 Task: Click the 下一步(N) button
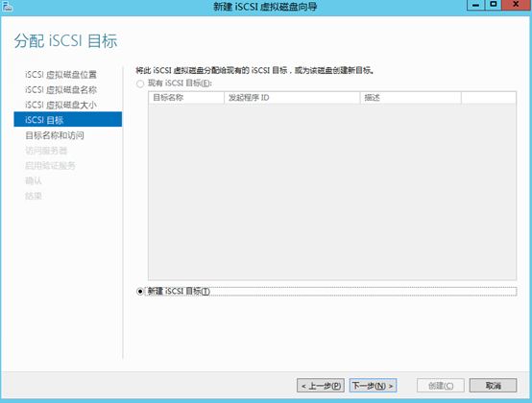[x=373, y=386]
